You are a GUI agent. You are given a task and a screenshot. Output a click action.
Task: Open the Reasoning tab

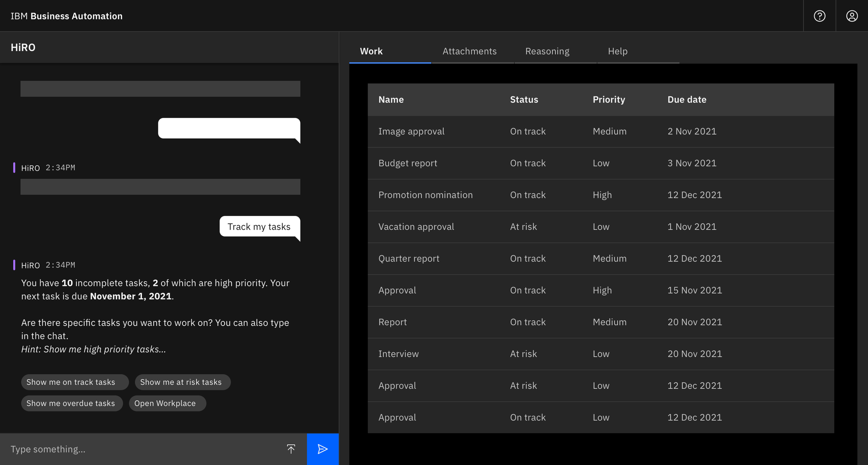coord(555,51)
